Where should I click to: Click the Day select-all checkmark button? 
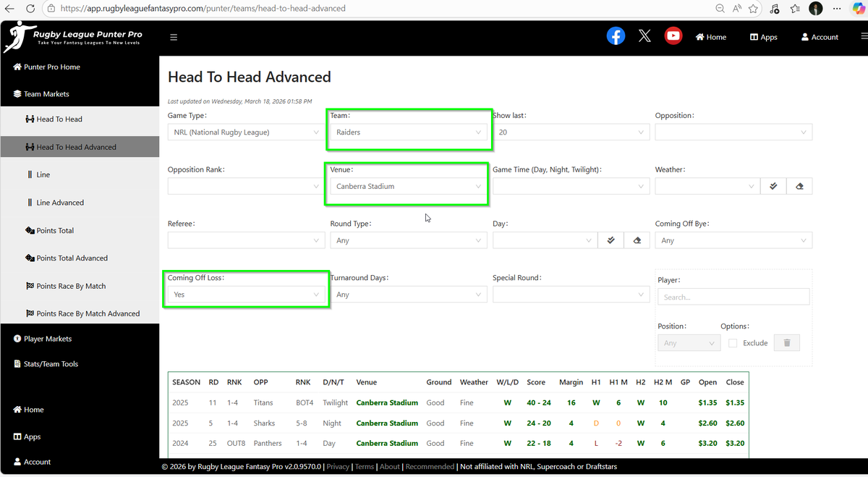[x=611, y=240]
